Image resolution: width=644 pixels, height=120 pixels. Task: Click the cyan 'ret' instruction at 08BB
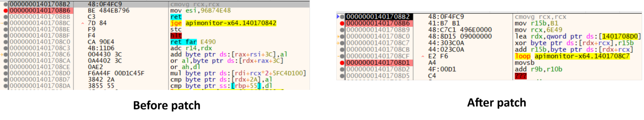[176, 17]
